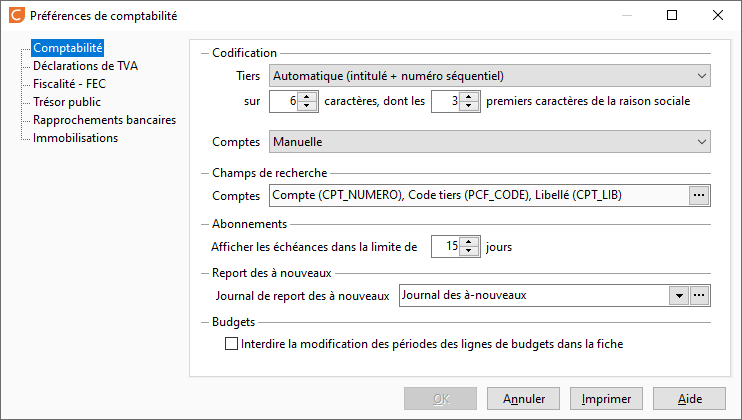Decrease the échéances days limit spinner

(x=468, y=252)
